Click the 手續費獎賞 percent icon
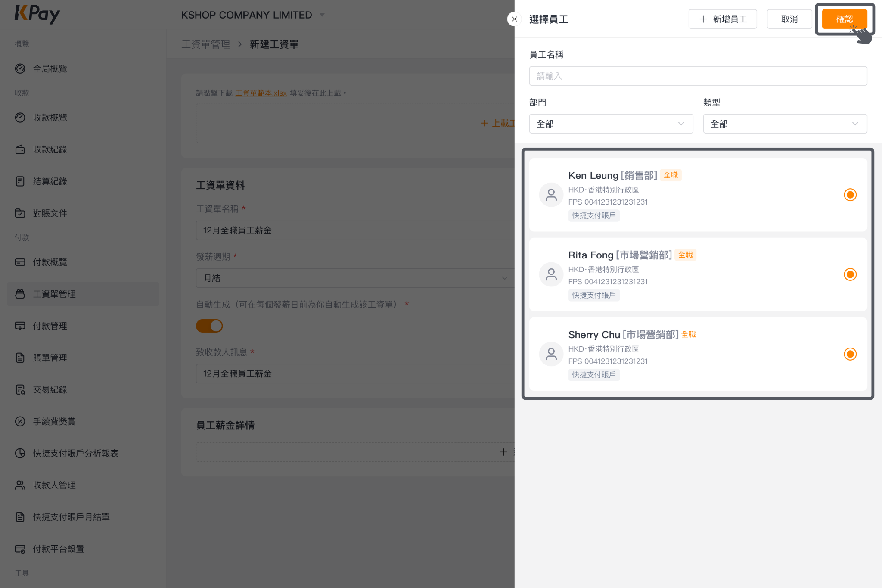Viewport: 882px width, 588px height. [20, 422]
